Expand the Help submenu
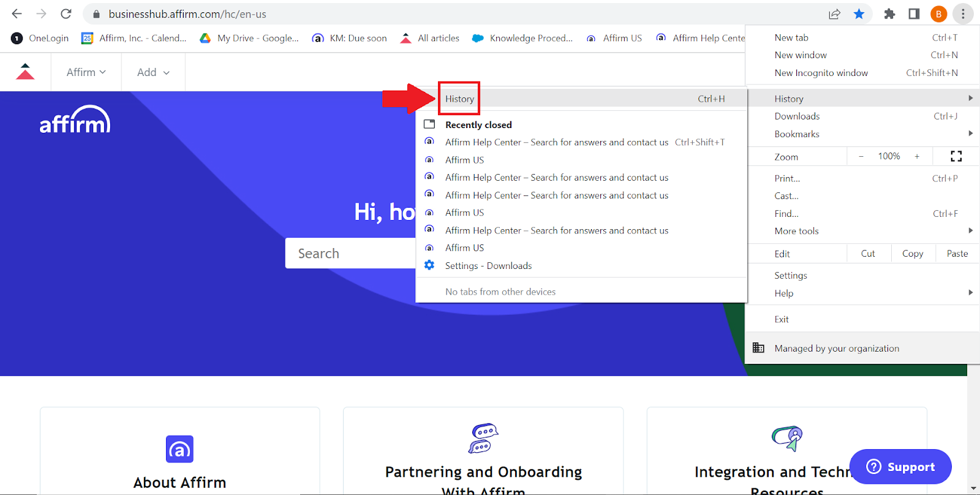This screenshot has width=980, height=495. [x=862, y=293]
